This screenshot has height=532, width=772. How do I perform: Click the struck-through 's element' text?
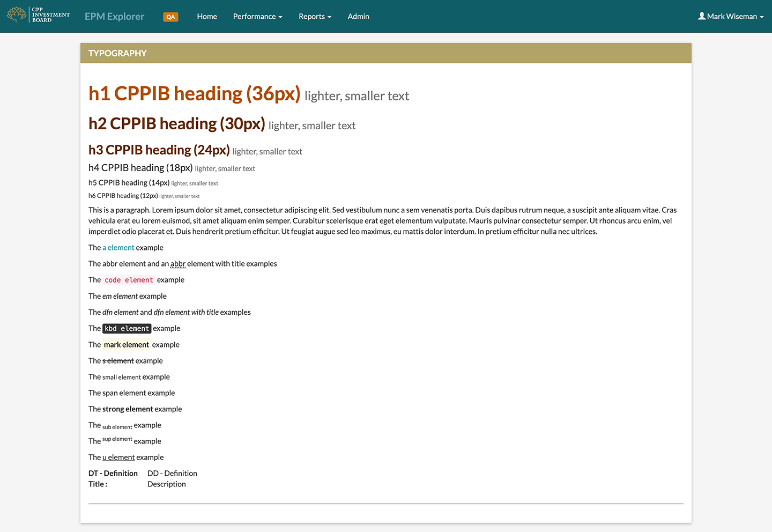click(118, 361)
